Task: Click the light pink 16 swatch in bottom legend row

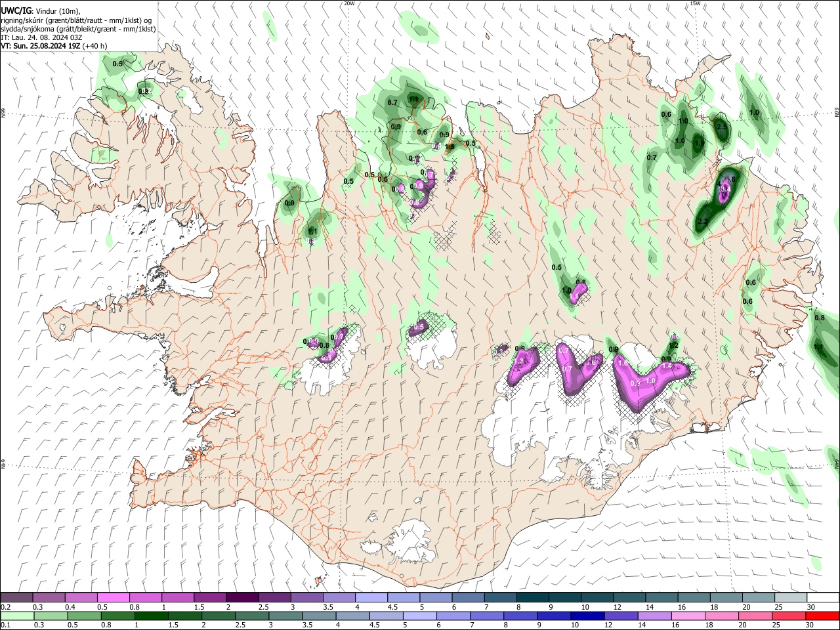Action: pos(688,616)
